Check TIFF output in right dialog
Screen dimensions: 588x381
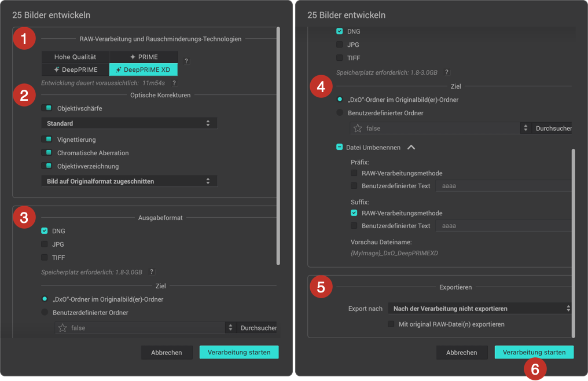coord(340,58)
